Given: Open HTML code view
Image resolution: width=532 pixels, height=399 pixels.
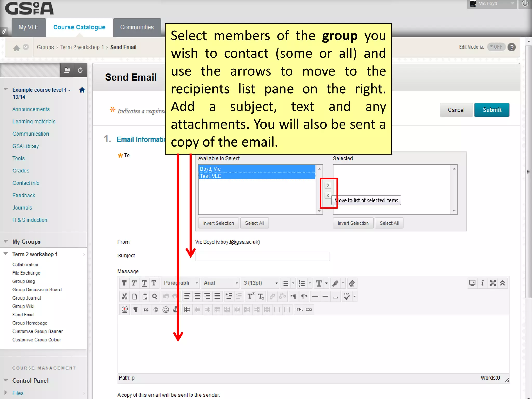Looking at the screenshot, I should [299, 309].
